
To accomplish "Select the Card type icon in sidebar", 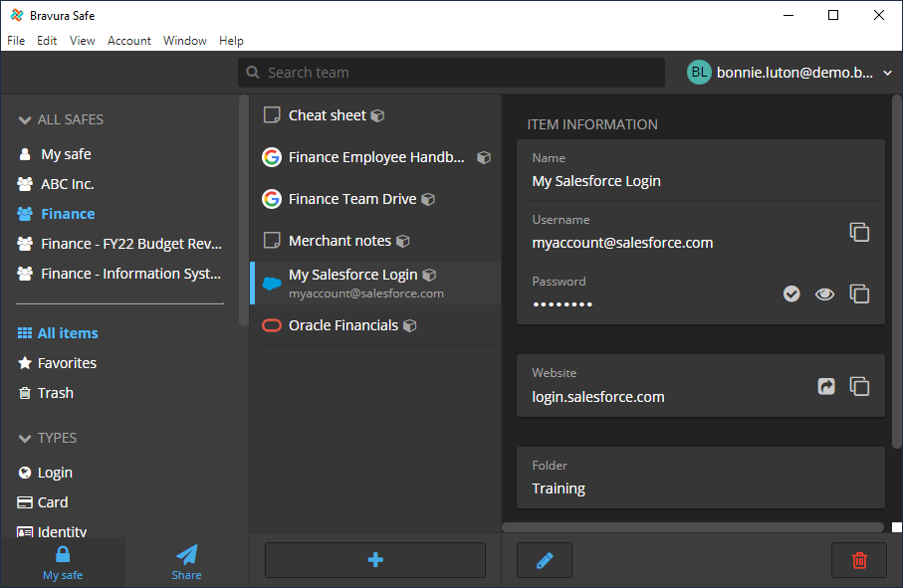I will click(22, 501).
